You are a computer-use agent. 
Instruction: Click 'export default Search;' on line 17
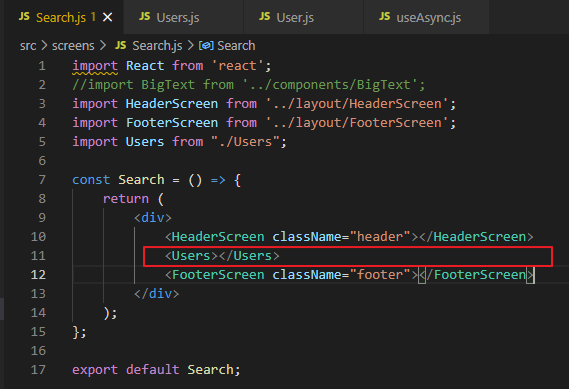tap(156, 370)
